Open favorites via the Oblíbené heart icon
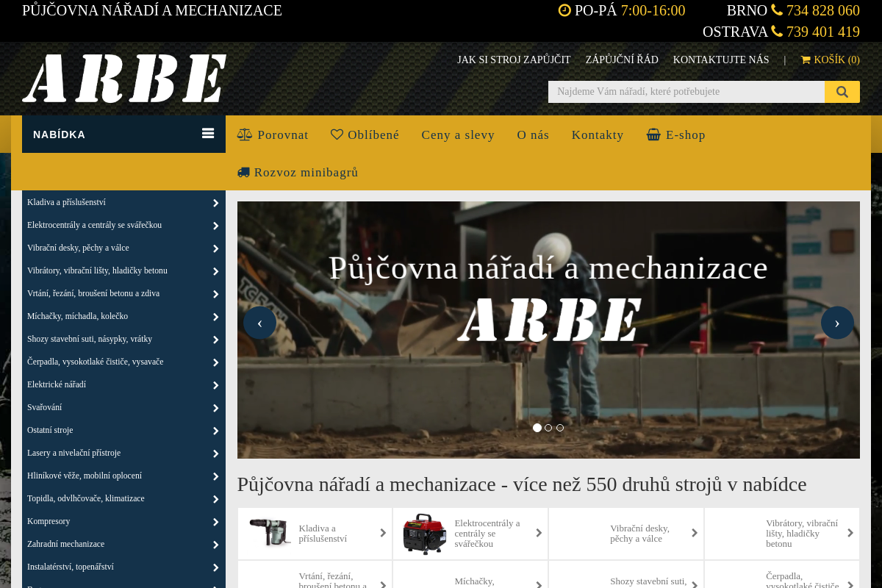The image size is (882, 588). [x=336, y=134]
